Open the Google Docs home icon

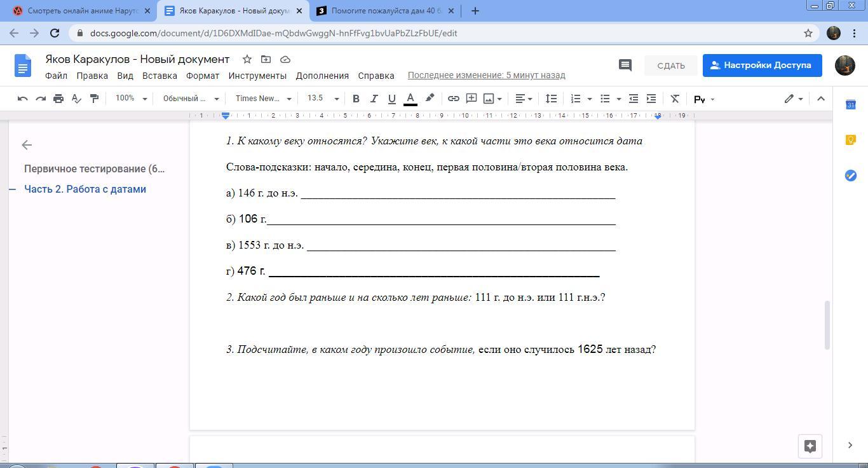23,65
